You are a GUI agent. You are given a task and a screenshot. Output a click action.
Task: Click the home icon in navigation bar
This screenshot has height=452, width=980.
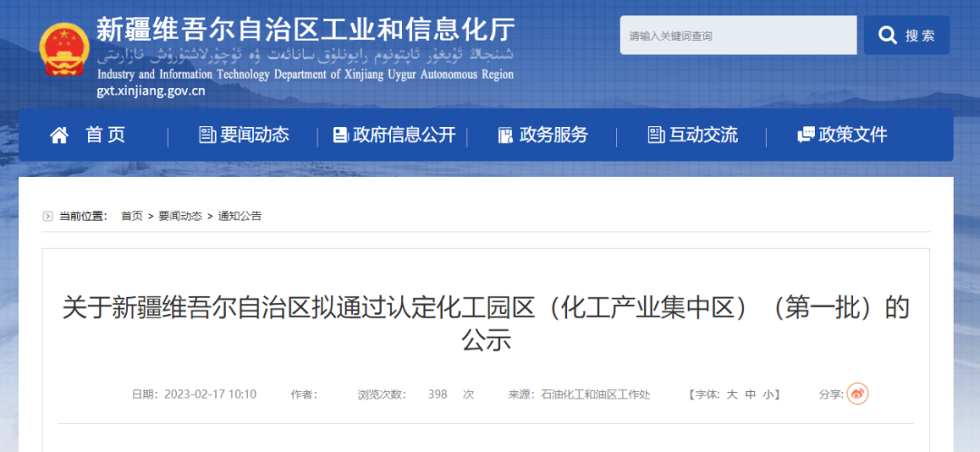point(59,135)
